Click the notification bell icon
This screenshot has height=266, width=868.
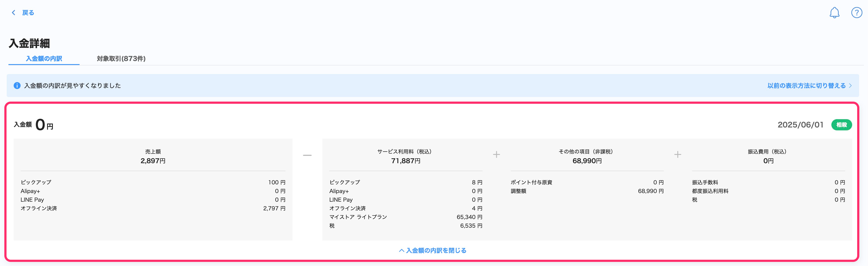tap(834, 13)
